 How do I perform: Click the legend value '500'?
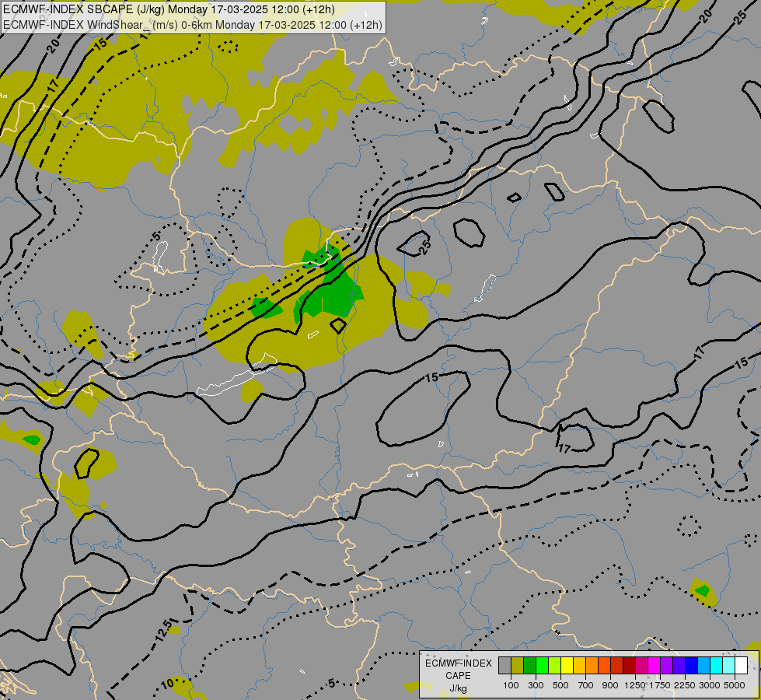(x=560, y=685)
